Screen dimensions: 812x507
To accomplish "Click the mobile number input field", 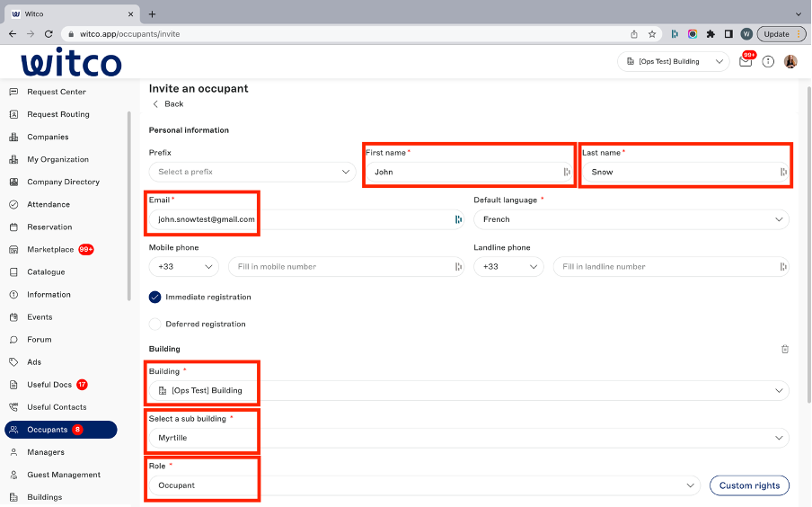I will pos(346,266).
